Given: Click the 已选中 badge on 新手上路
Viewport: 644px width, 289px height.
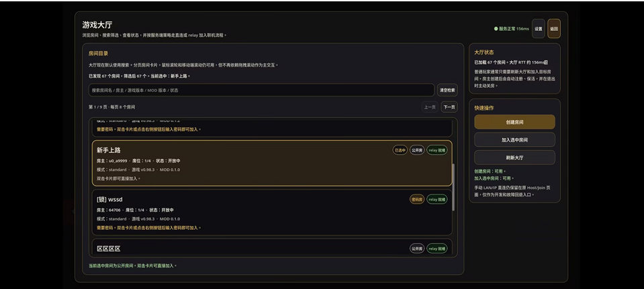Looking at the screenshot, I should [400, 150].
